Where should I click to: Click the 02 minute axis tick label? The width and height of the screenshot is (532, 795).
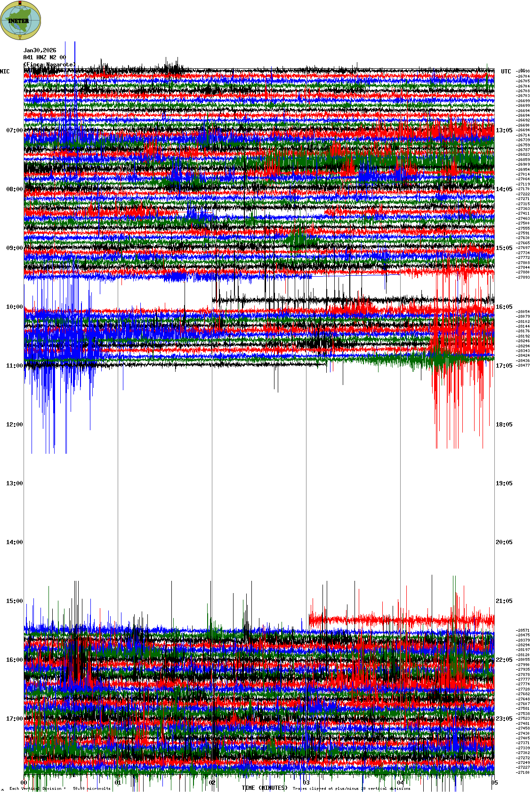(x=212, y=783)
